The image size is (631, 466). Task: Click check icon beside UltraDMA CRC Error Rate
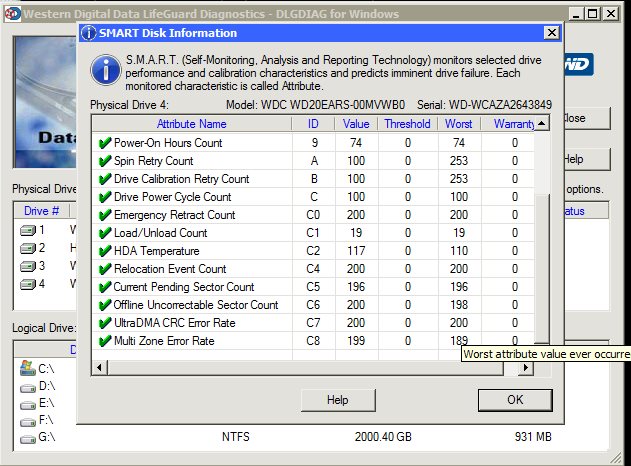[x=105, y=323]
